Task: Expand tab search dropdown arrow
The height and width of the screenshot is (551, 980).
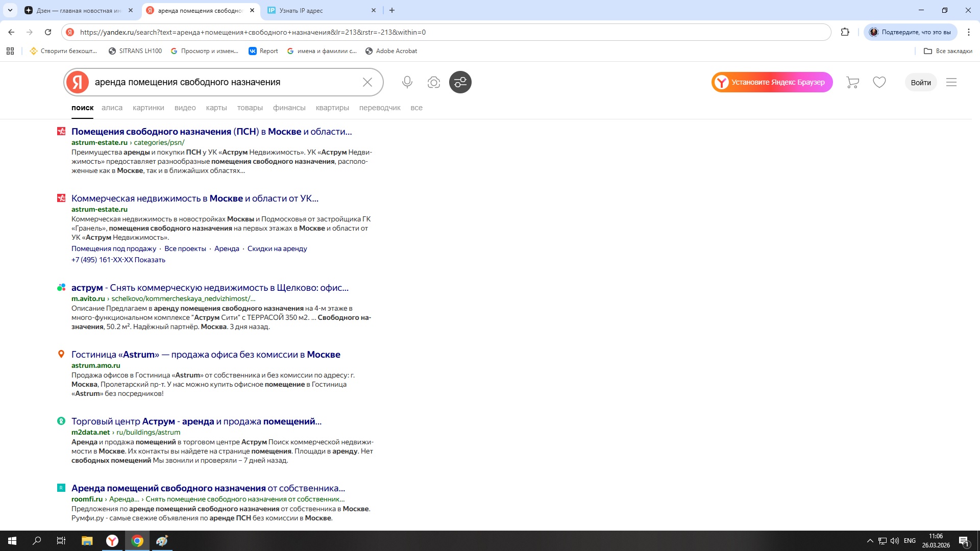Action: point(10,10)
